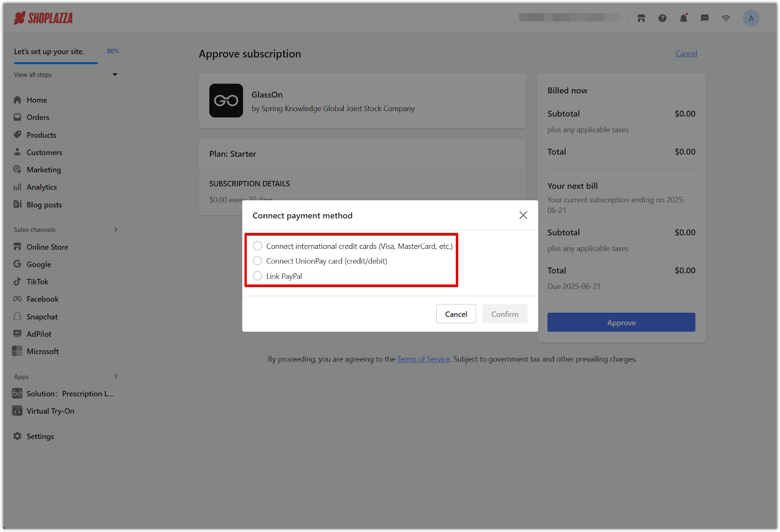
Task: Open Blog posts in the sidebar
Action: 44,205
